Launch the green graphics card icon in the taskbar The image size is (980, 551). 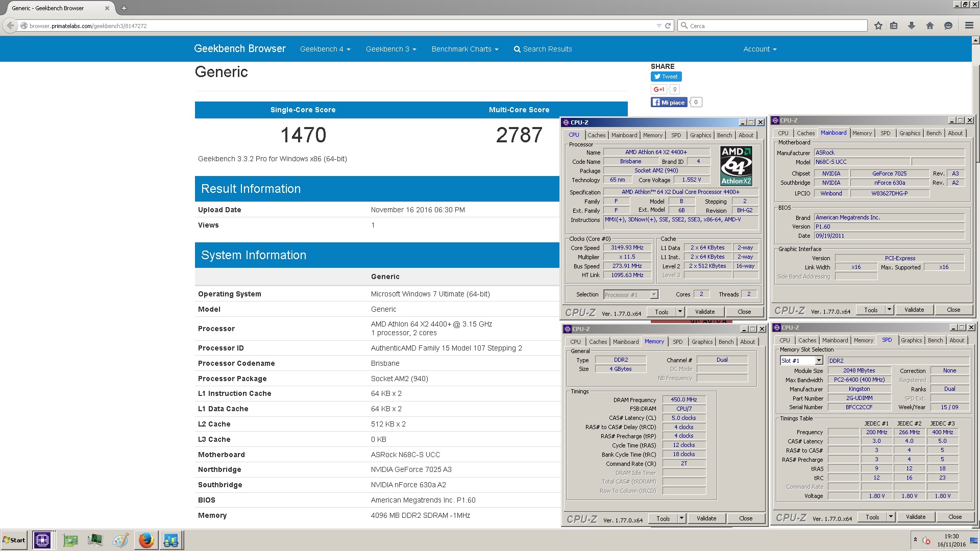[70, 540]
